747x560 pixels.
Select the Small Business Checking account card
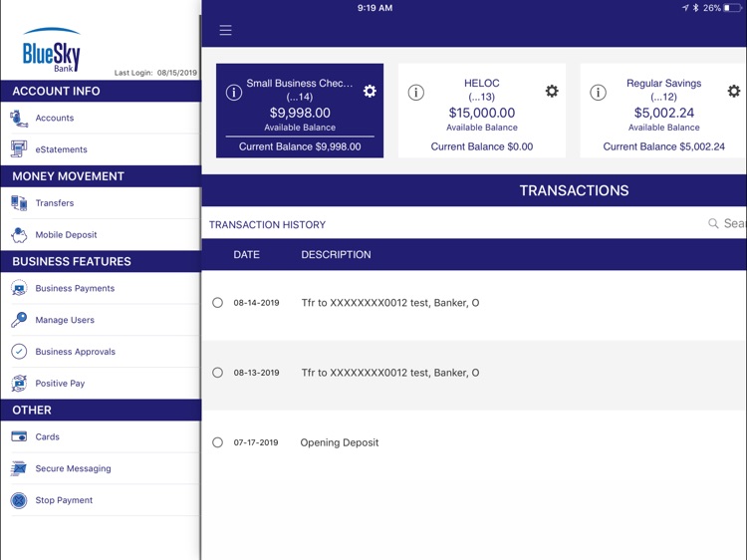pyautogui.click(x=300, y=111)
